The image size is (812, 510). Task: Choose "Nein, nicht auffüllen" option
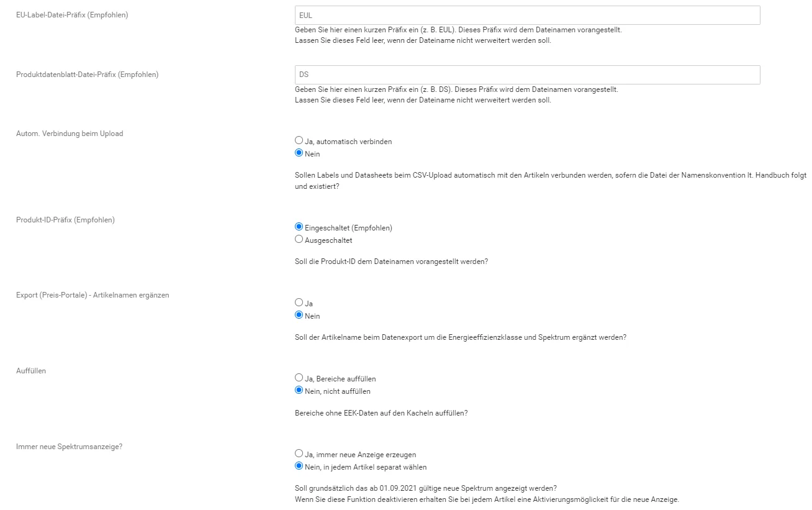coord(299,391)
